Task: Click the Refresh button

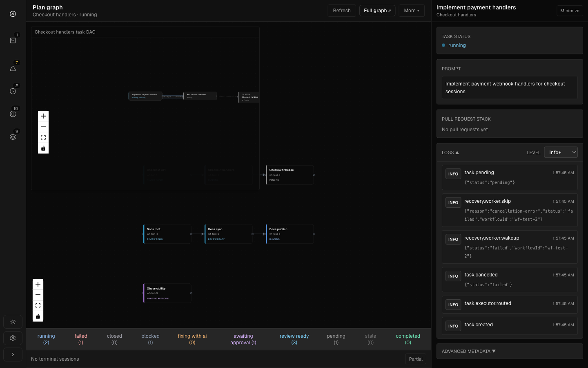Action: (x=342, y=11)
